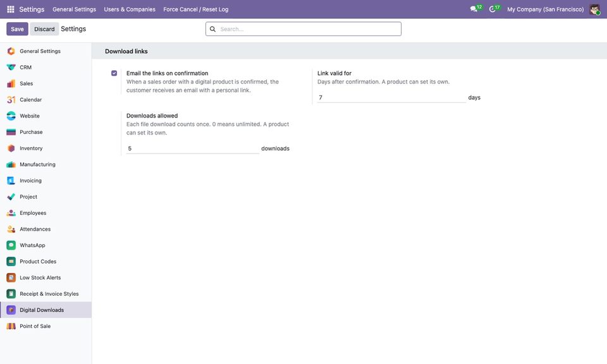Click the 'days' unit text
The image size is (607, 364).
click(x=474, y=97)
